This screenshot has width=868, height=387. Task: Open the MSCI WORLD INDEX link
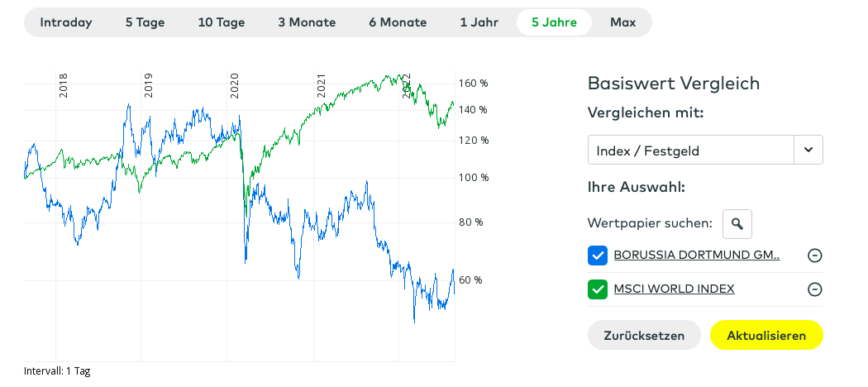tap(674, 289)
